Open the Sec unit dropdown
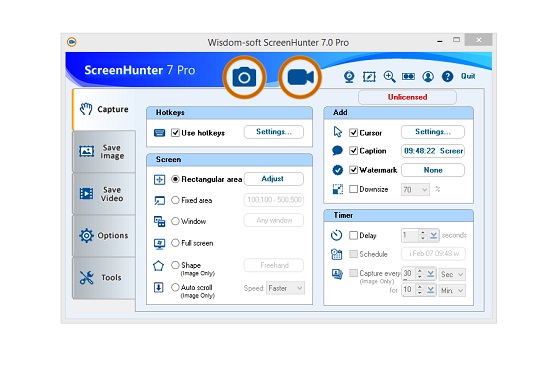 point(452,274)
